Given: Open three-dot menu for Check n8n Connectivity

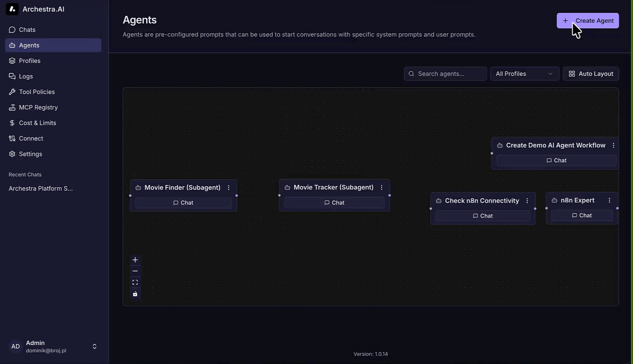Looking at the screenshot, I should click(x=527, y=201).
